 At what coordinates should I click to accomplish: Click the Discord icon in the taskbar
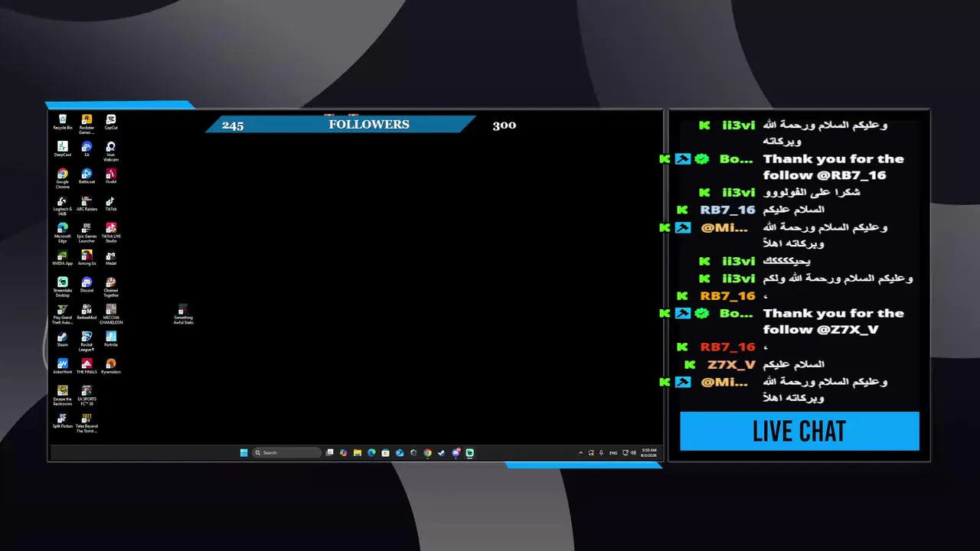tap(456, 452)
